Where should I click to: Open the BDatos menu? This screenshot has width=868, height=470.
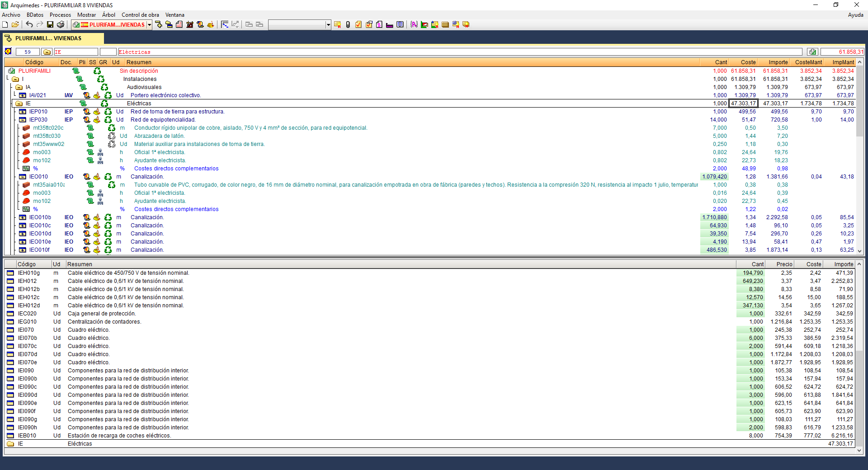pyautogui.click(x=35, y=15)
